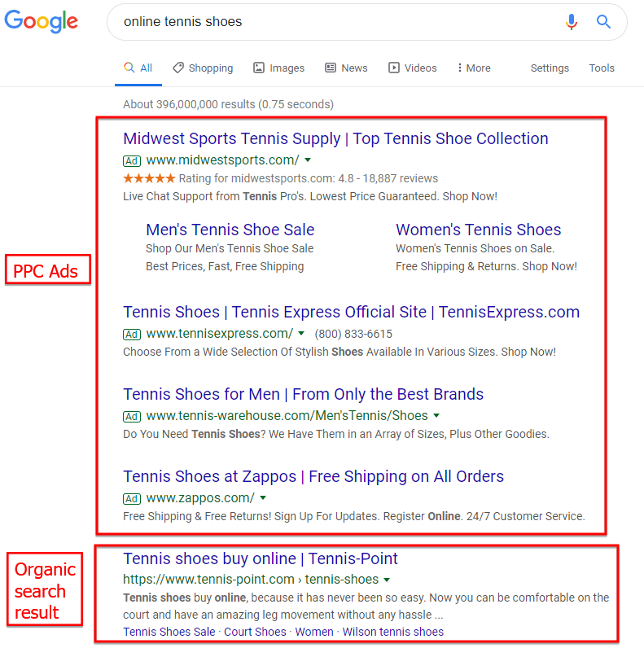Click the www.zappos.com/ URL text
Image resolution: width=644 pixels, height=648 pixels.
pos(200,498)
